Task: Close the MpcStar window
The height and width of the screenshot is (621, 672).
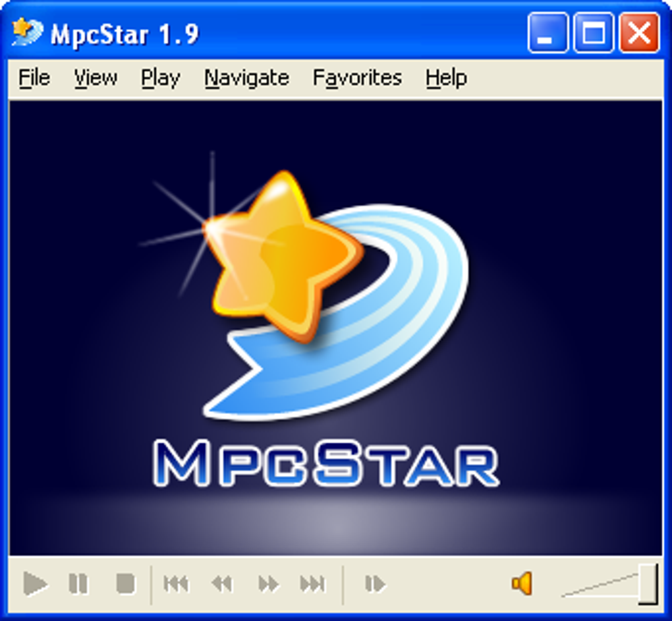Action: tap(639, 32)
